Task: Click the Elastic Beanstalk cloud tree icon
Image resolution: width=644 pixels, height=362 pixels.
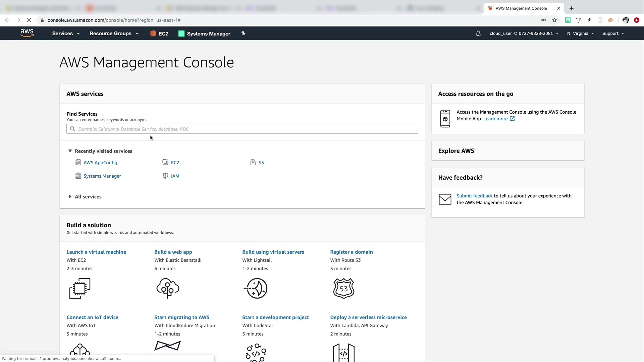Action: coord(168,288)
